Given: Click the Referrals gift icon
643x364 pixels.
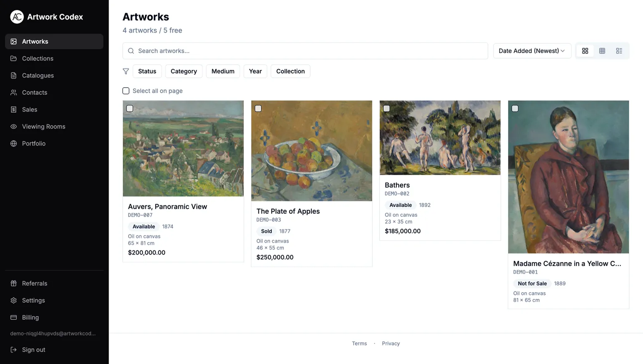Looking at the screenshot, I should [x=14, y=283].
